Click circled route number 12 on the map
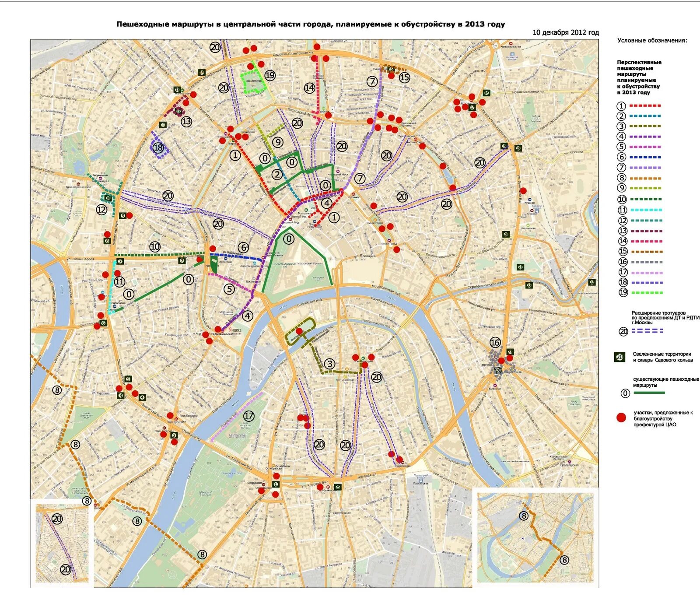Viewport: 700px width, 607px height. 102,210
